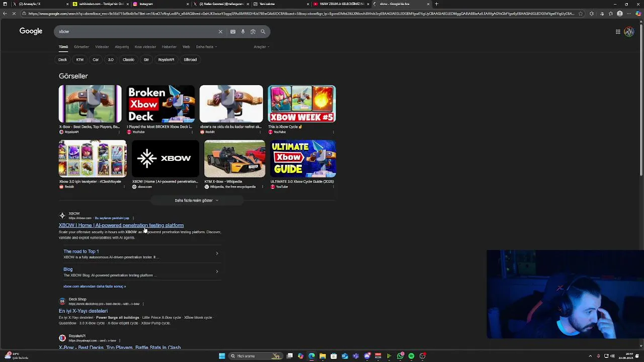Viewport: 644px width, 362px height.
Task: Open File Explorer from the taskbar
Action: pyautogui.click(x=323, y=356)
